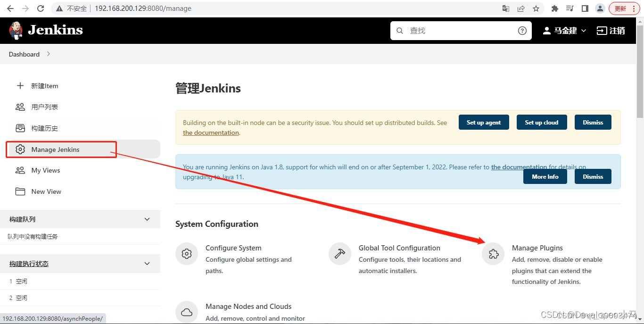644x324 pixels.
Task: Open the 马金建 user dropdown menu
Action: (565, 31)
